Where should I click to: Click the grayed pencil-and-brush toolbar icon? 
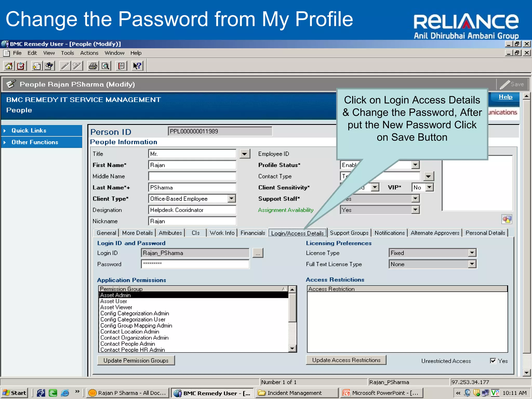coord(77,66)
